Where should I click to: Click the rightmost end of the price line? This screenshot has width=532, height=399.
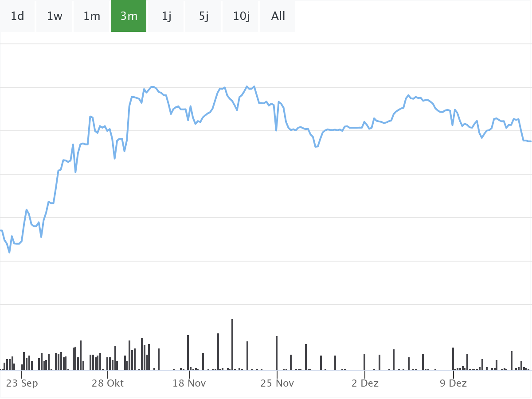pyautogui.click(x=530, y=141)
